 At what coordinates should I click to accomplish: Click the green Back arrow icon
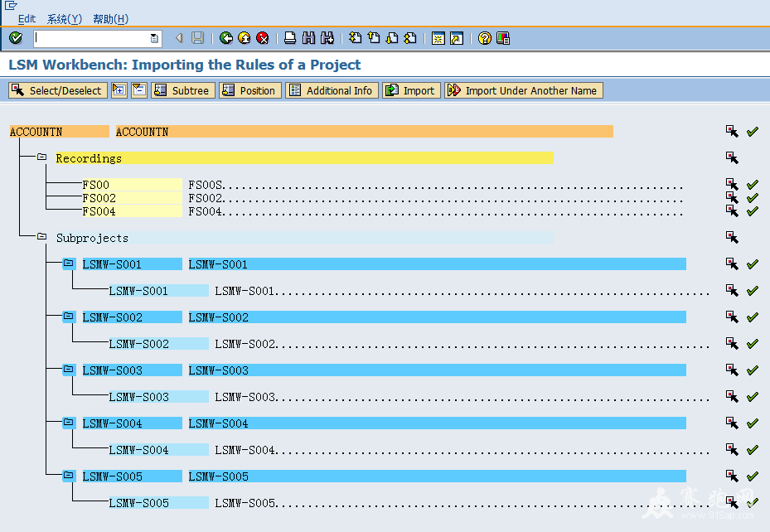tap(226, 38)
